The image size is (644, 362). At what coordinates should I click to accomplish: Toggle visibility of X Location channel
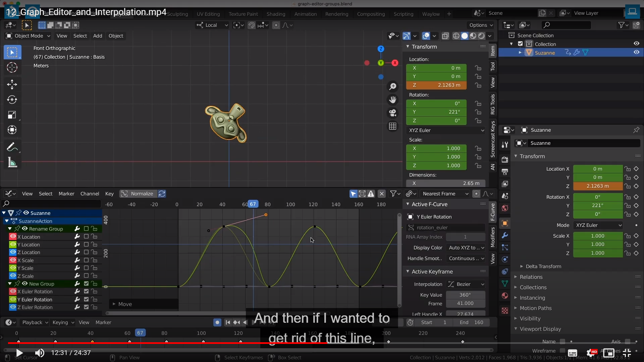pos(13,237)
